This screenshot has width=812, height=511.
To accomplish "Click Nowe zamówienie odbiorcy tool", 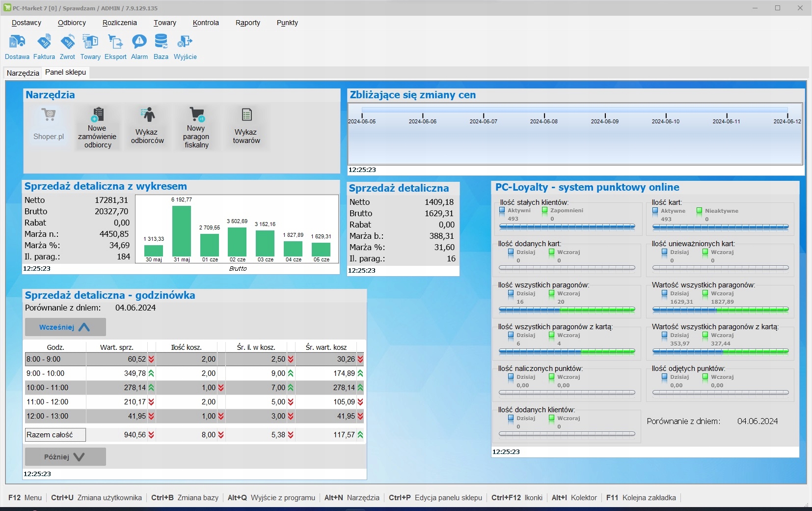I will (x=97, y=127).
